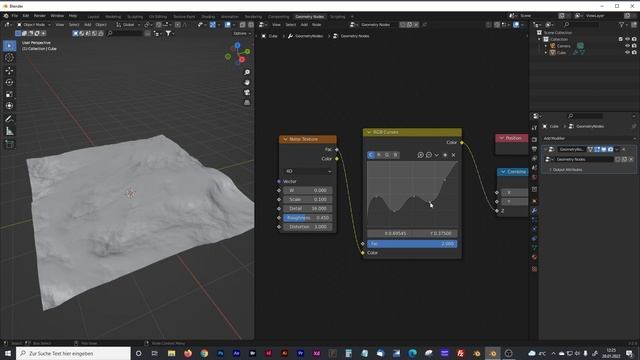The height and width of the screenshot is (360, 640).
Task: Toggle modifier Show in Render camera icon
Action: pyautogui.click(x=610, y=149)
